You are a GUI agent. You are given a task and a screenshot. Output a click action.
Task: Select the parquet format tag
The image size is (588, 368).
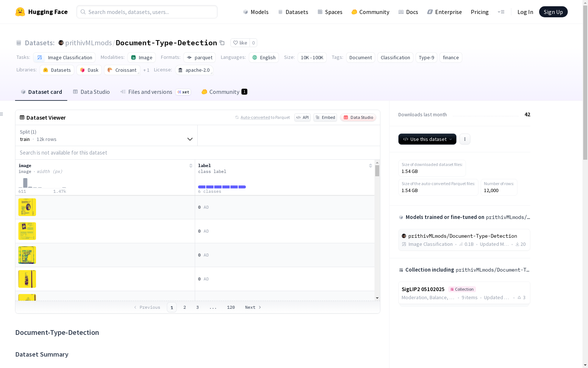200,57
